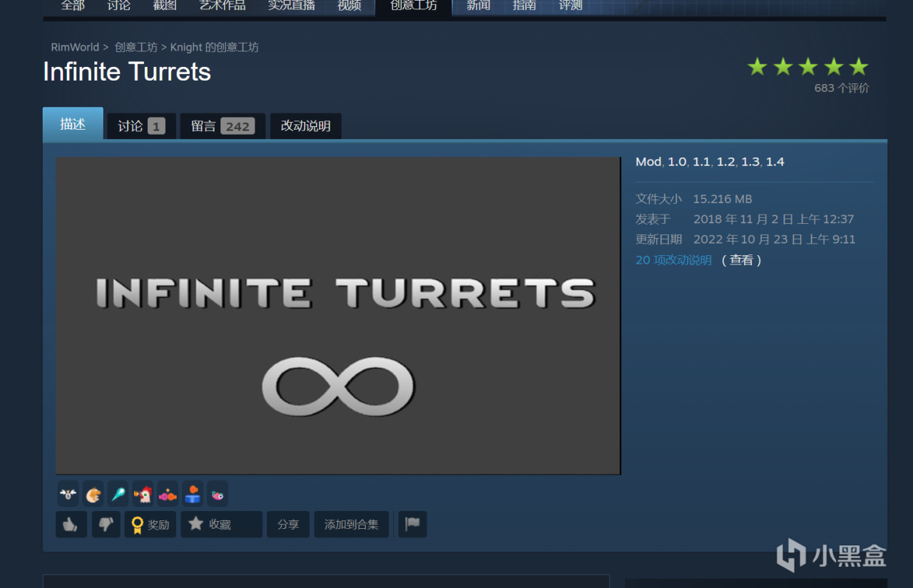Click the five-star rating graphic

(x=808, y=67)
